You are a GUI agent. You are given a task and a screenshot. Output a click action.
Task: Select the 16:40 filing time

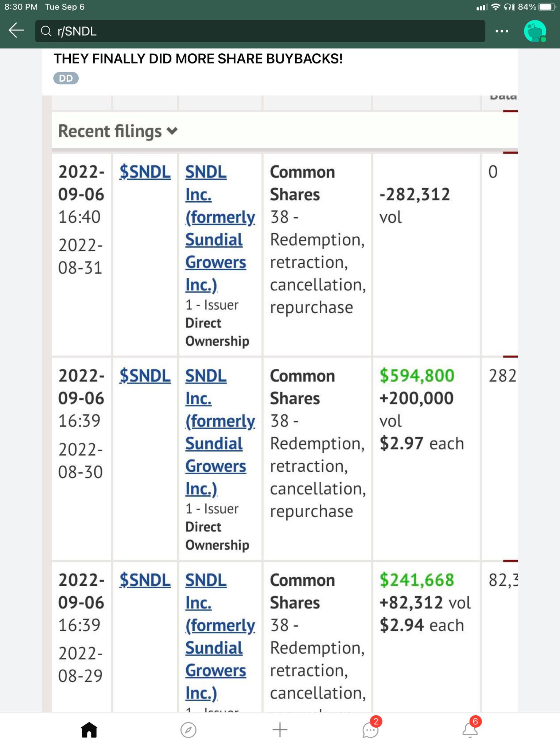pyautogui.click(x=79, y=217)
